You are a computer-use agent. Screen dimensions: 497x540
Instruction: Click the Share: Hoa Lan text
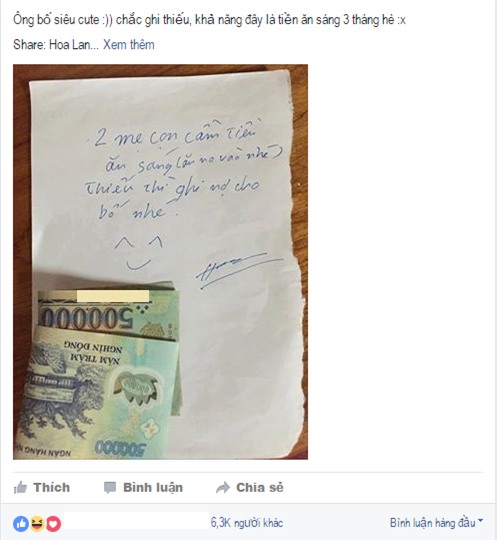(x=56, y=45)
